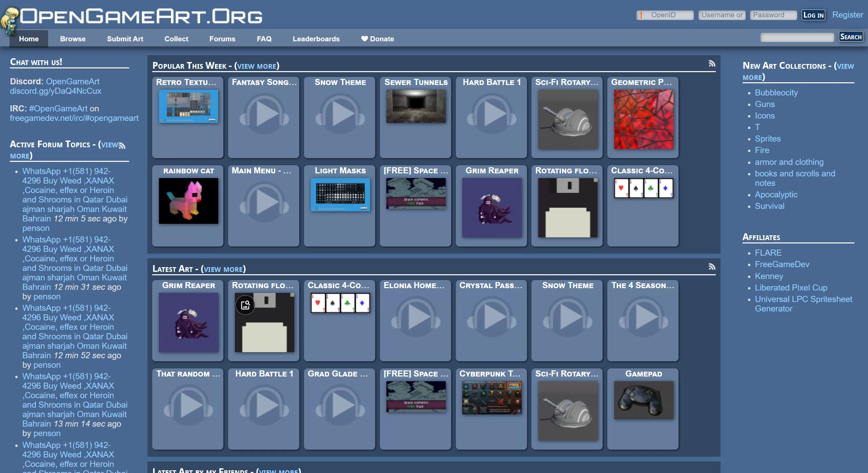The height and width of the screenshot is (473, 868).
Task: Open the Donate menu item
Action: point(378,39)
